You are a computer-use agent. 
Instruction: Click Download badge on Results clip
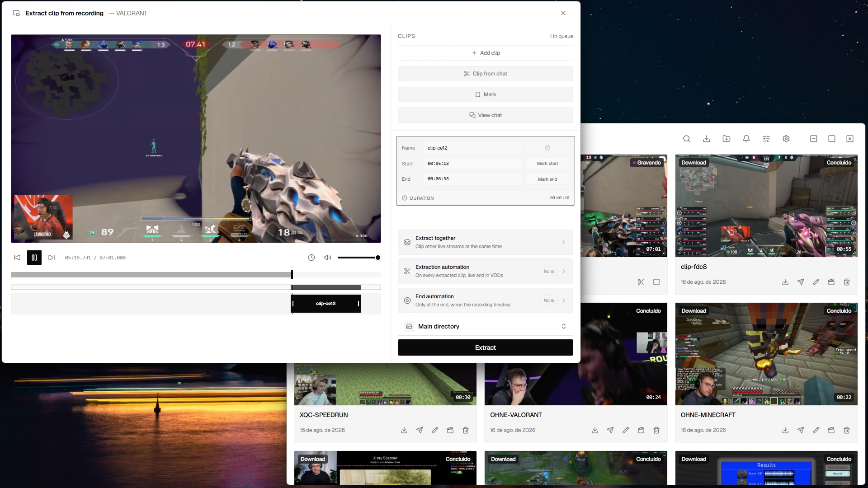click(694, 459)
